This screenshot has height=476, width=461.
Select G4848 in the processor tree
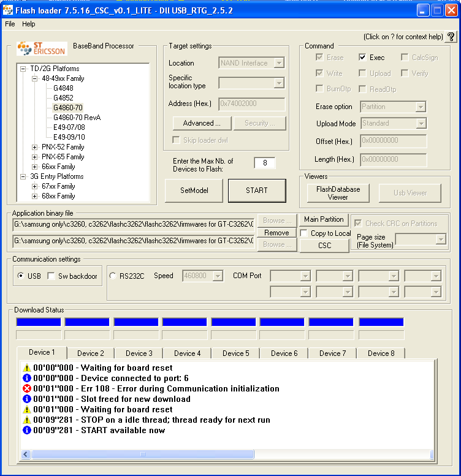pyautogui.click(x=63, y=88)
